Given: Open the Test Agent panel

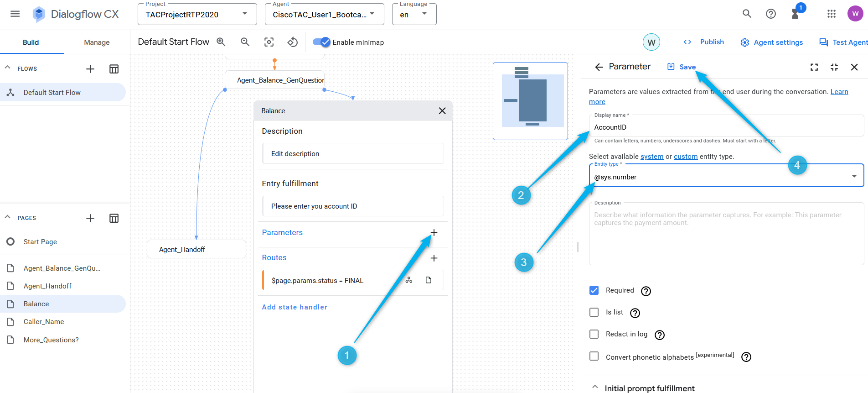Looking at the screenshot, I should pyautogui.click(x=843, y=42).
